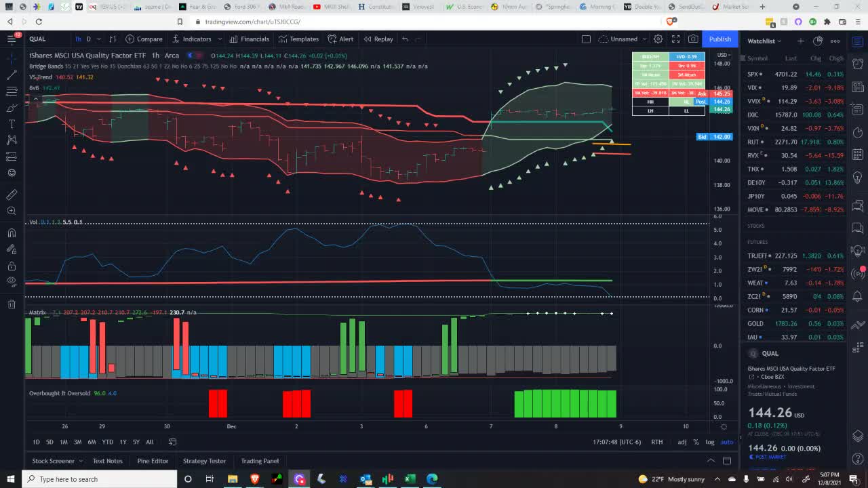Screen dimensions: 868x488
Task: Open Excel from the Windows taskbar
Action: tap(410, 479)
